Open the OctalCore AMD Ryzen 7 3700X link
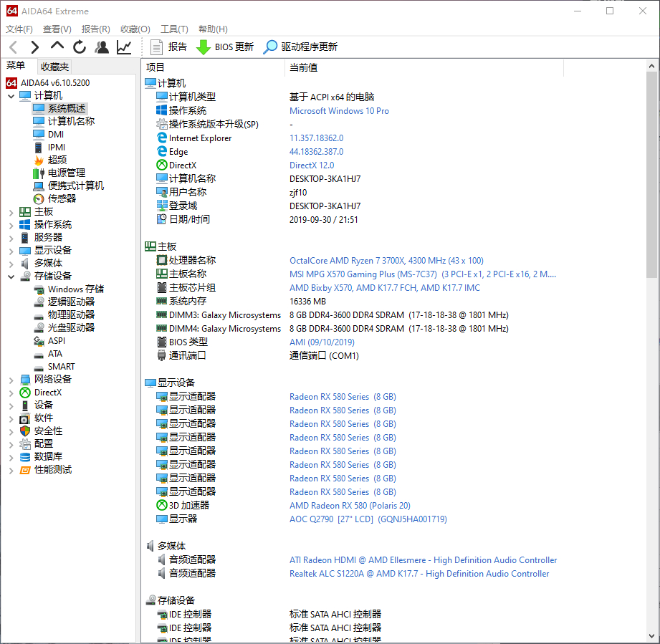Screen dimensions: 660x644 coord(386,261)
